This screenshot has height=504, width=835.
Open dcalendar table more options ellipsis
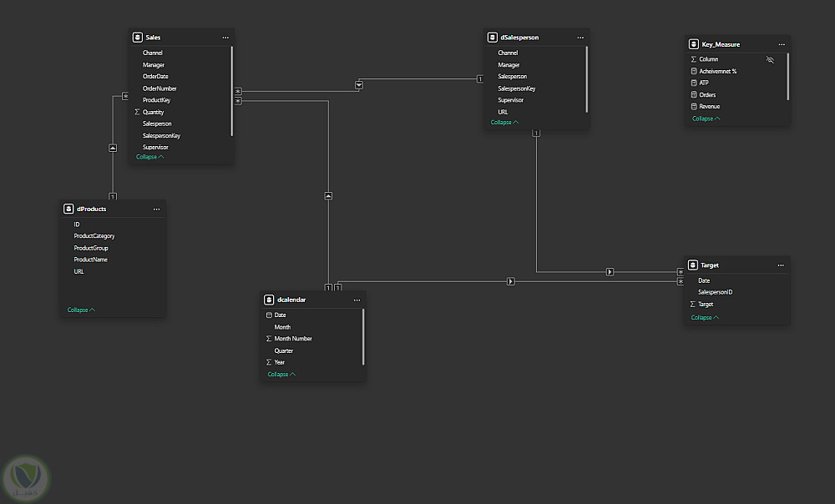click(357, 300)
